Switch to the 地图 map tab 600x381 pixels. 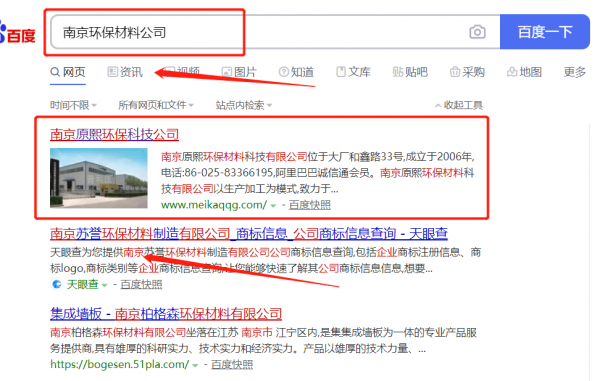525,72
